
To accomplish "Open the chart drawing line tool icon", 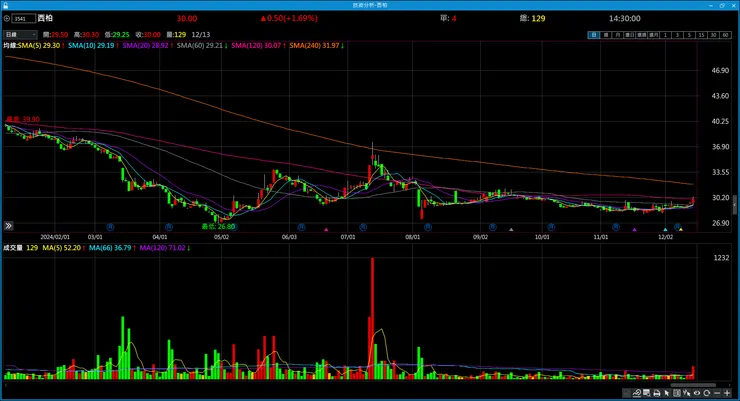I will coord(637,393).
